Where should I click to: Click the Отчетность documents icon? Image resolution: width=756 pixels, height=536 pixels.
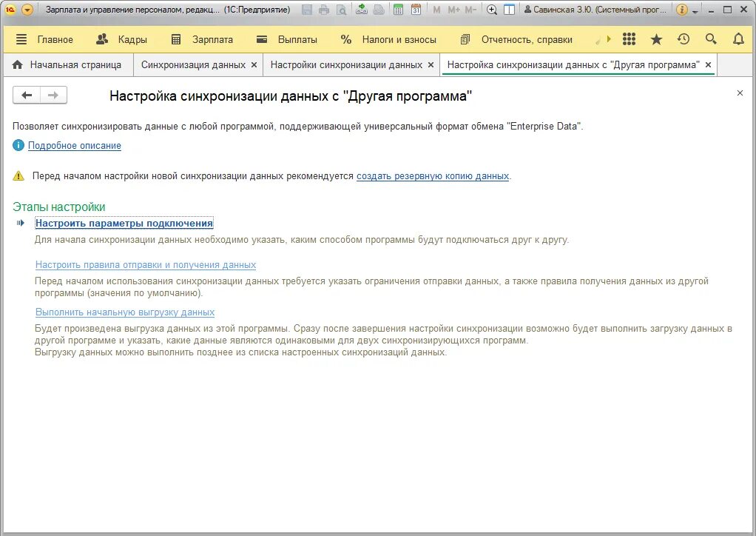[x=465, y=39]
